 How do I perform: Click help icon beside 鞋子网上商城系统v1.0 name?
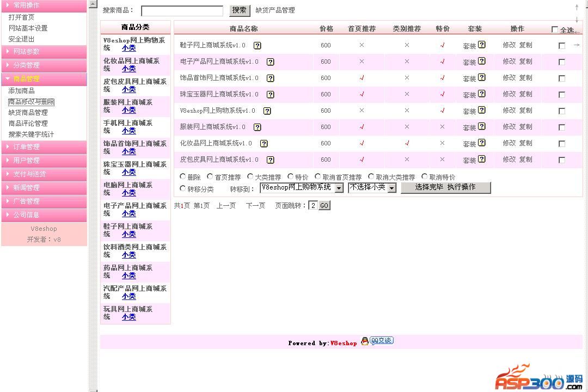click(257, 45)
